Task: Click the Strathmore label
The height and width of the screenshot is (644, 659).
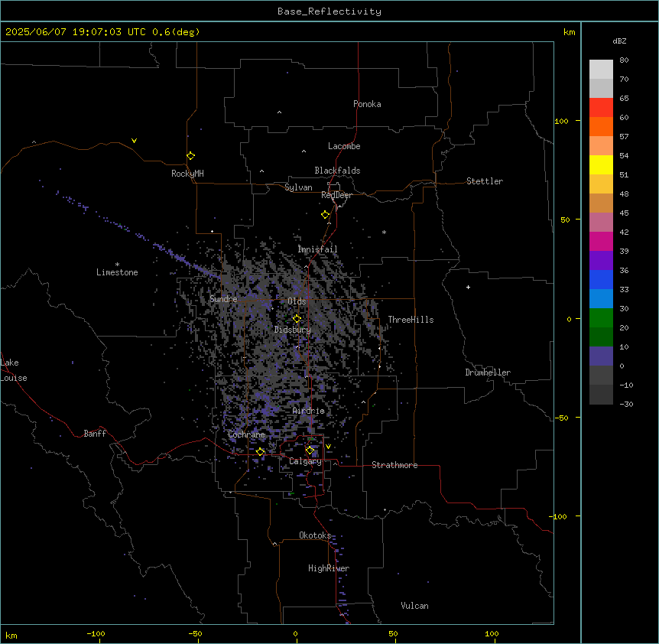Action: 394,465
